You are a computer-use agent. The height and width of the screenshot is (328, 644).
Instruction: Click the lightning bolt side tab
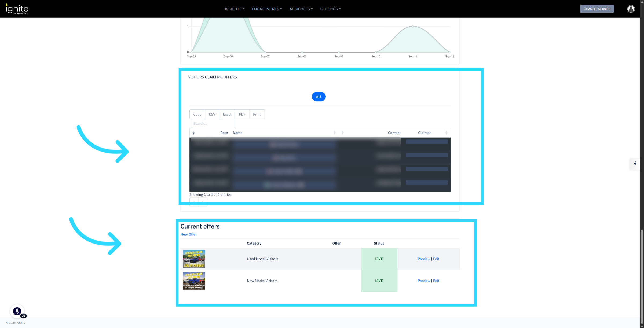635,164
